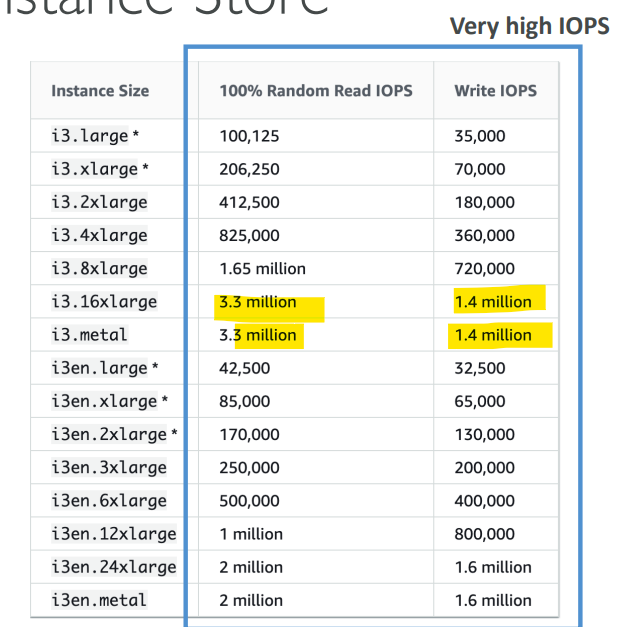
Task: Click '1.4 million' in the i3.metal row
Action: click(493, 335)
